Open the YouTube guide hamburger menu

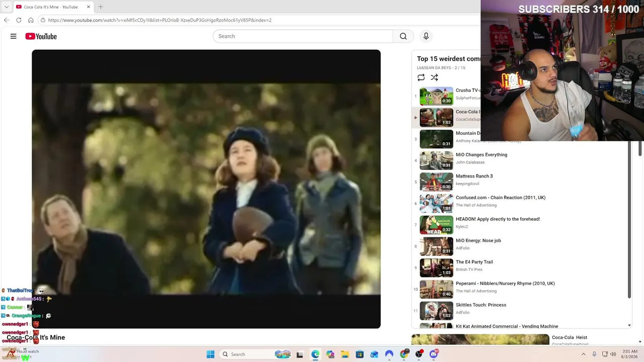coord(14,36)
